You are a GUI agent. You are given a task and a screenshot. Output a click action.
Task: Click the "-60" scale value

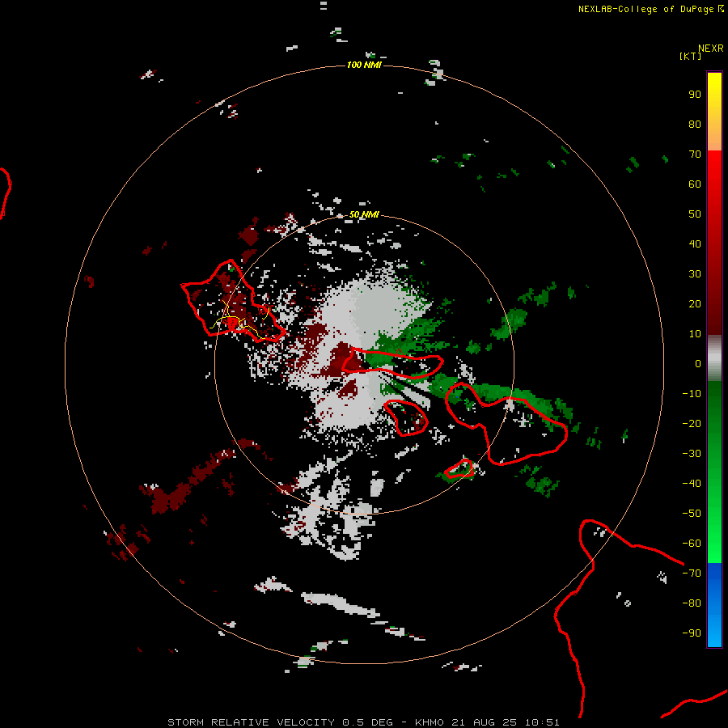(x=692, y=544)
